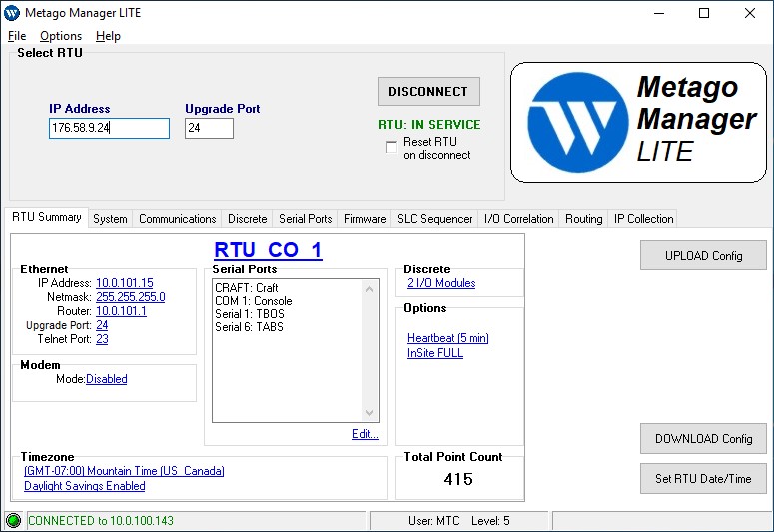Select the Serial 1: TBOS list entry
The width and height of the screenshot is (774, 532).
point(250,313)
